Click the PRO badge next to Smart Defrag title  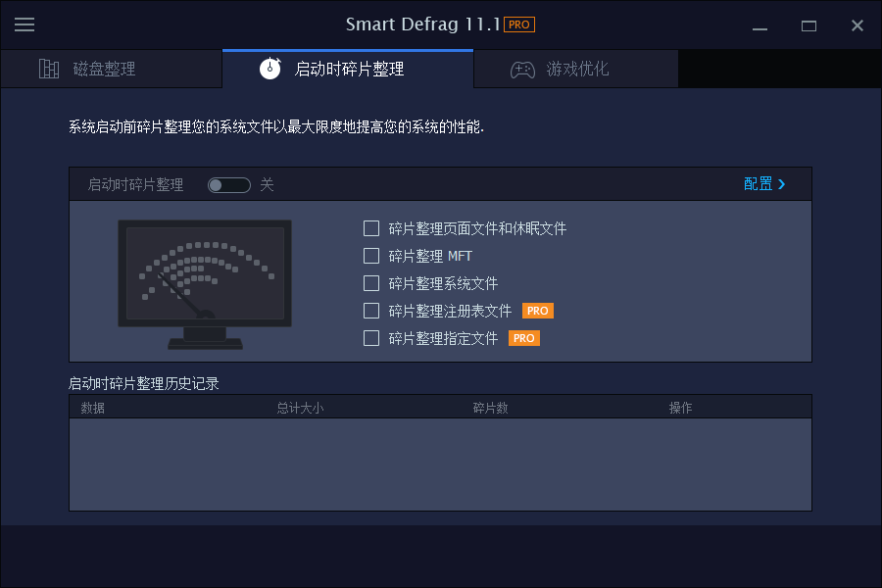point(517,24)
